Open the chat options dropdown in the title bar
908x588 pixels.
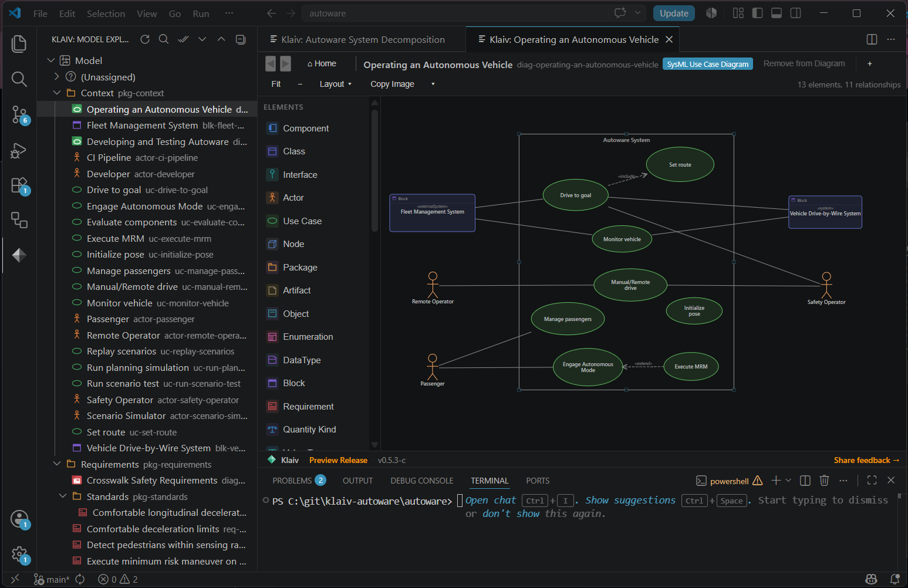637,13
